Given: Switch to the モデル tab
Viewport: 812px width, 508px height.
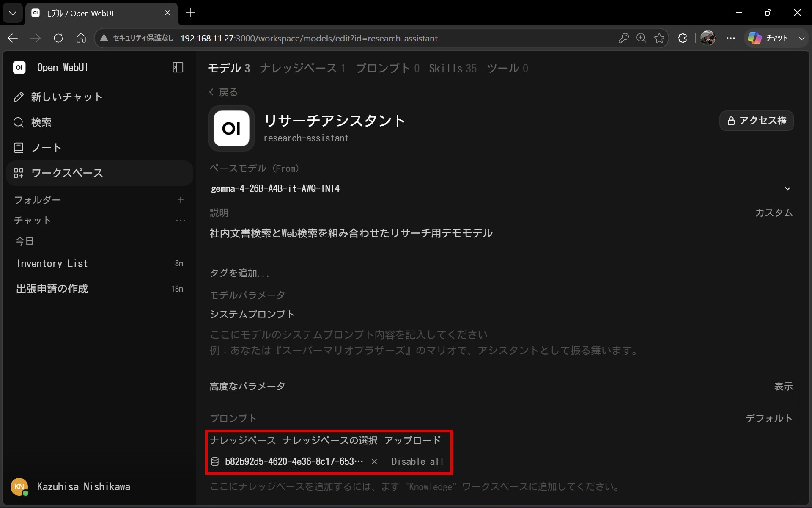Looking at the screenshot, I should (229, 68).
